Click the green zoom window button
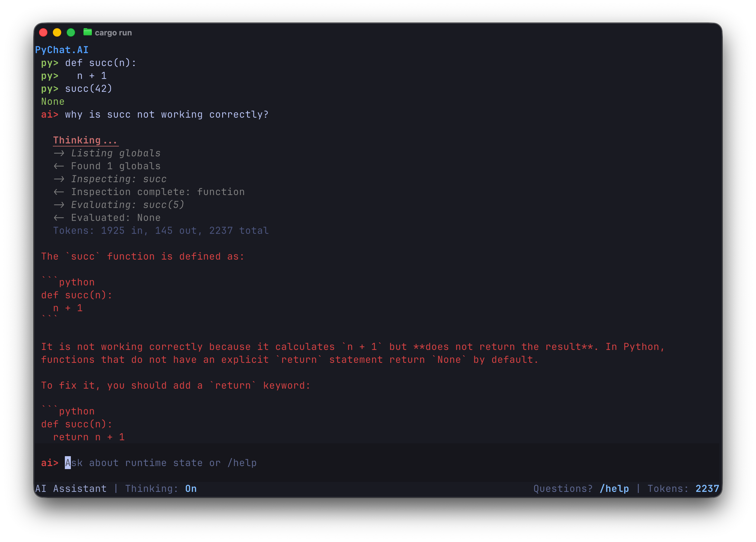 point(71,32)
